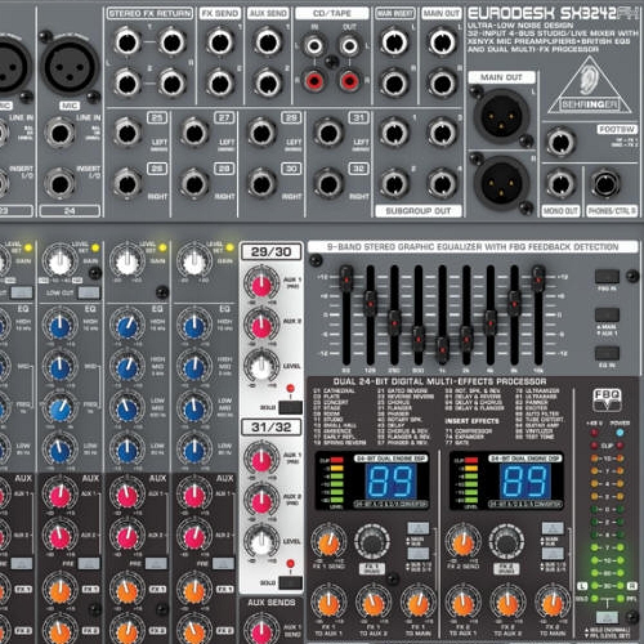
Task: Click the FX 1 program selector knob
Action: [x=372, y=542]
